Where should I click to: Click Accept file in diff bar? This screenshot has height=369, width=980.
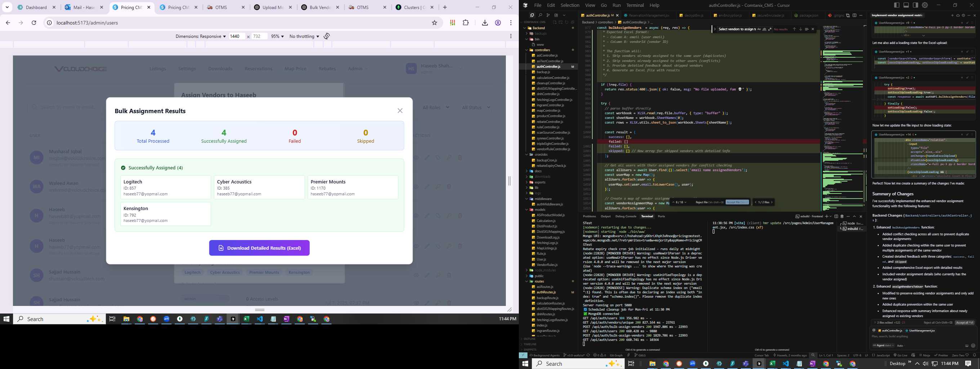pyautogui.click(x=737, y=203)
